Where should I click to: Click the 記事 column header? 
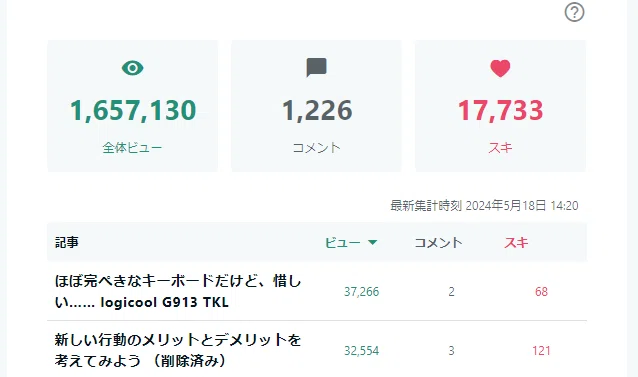[x=67, y=242]
